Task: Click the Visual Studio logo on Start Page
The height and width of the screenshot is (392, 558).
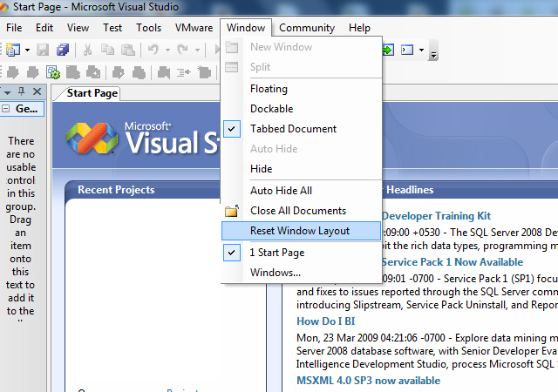Action: 92,138
